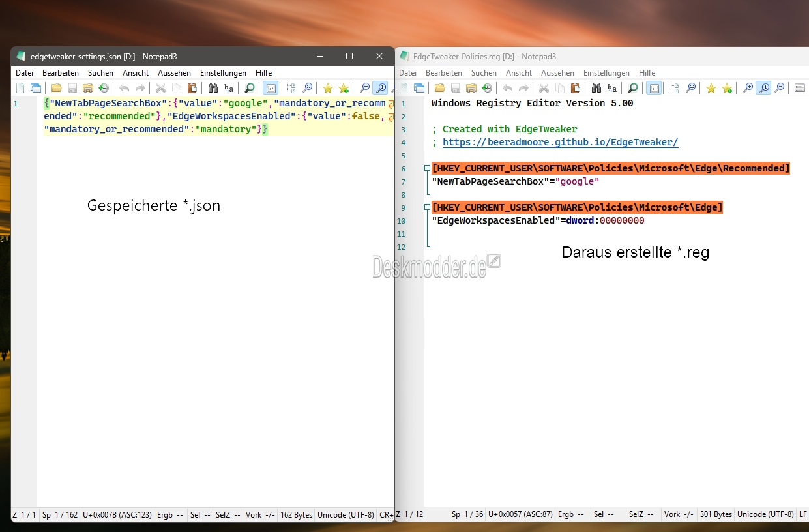The image size is (809, 532).
Task: Click 'Z 1 / 12' line indicator in reg status bar
Action: click(x=410, y=514)
